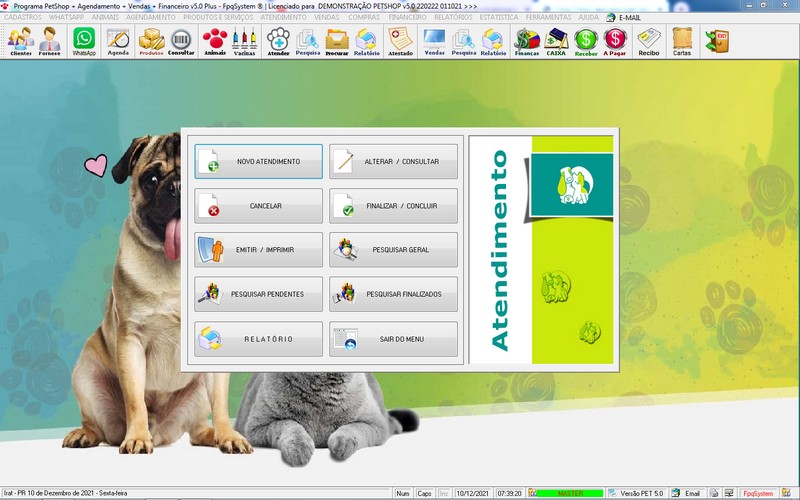Click the PESQUISAR PENDENTES button
The width and height of the screenshot is (800, 500).
click(258, 294)
